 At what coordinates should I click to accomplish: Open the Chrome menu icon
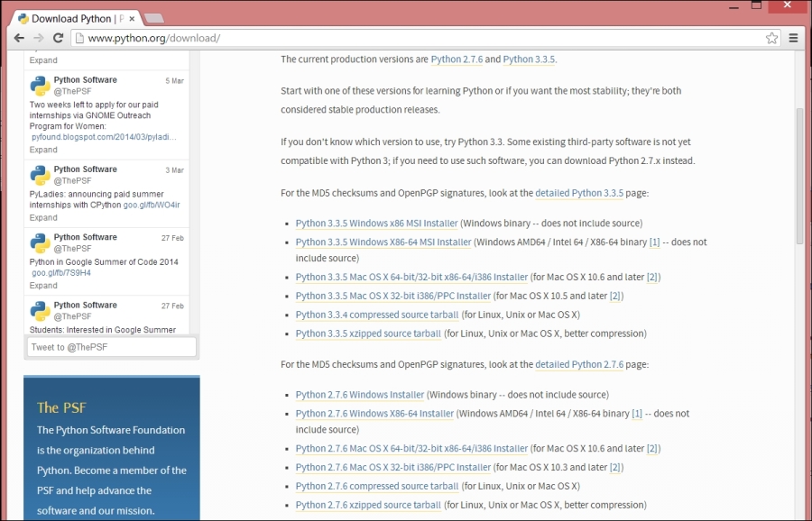pyautogui.click(x=793, y=38)
